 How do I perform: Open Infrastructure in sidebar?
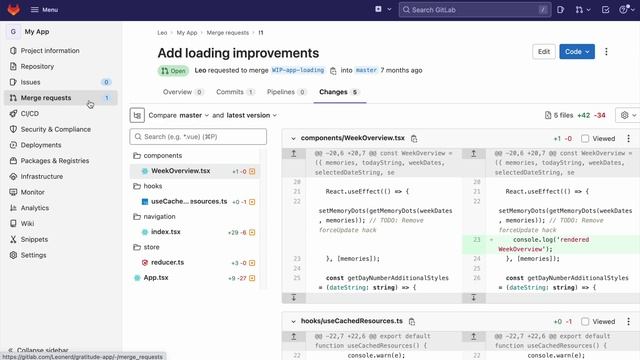42,176
